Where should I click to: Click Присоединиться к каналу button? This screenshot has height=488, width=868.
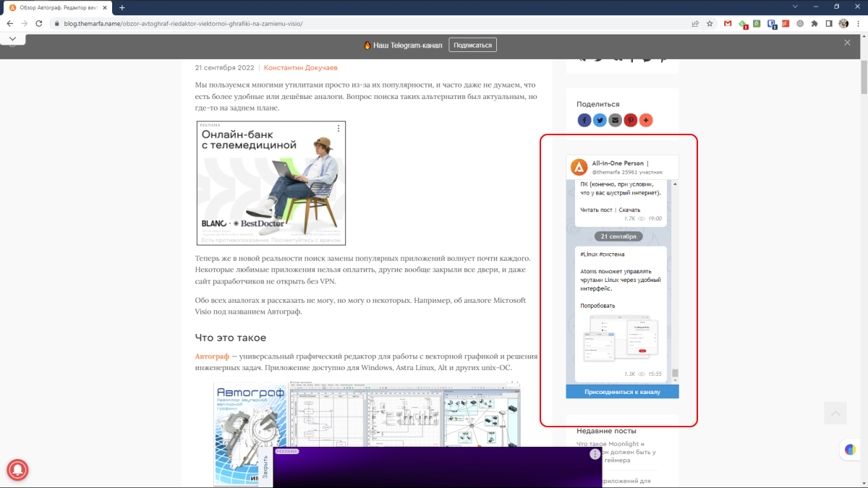(622, 392)
